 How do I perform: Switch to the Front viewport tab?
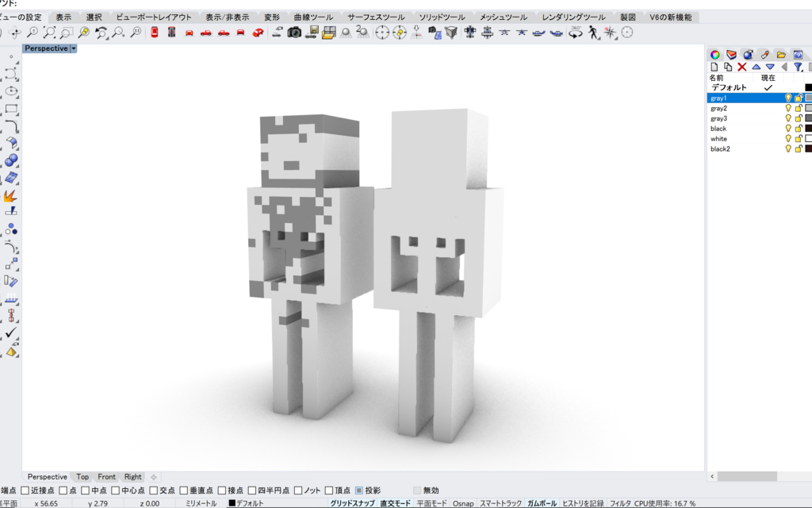(107, 477)
